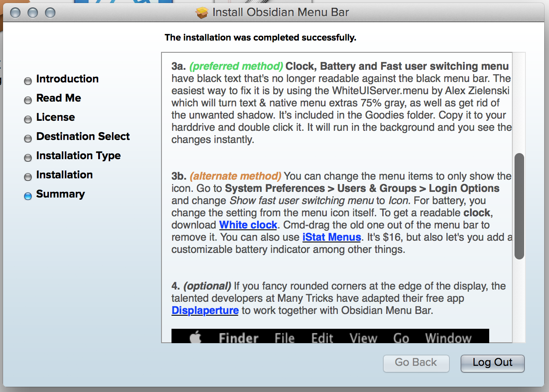Click the '(optional)' italic text
Image resolution: width=549 pixels, height=392 pixels.
207,286
